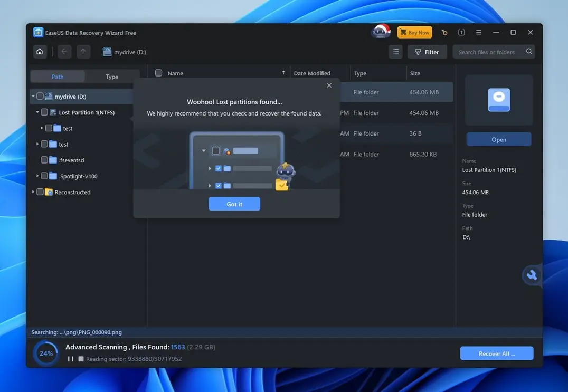Click the Home icon in the toolbar
The width and height of the screenshot is (568, 392).
[x=40, y=51]
